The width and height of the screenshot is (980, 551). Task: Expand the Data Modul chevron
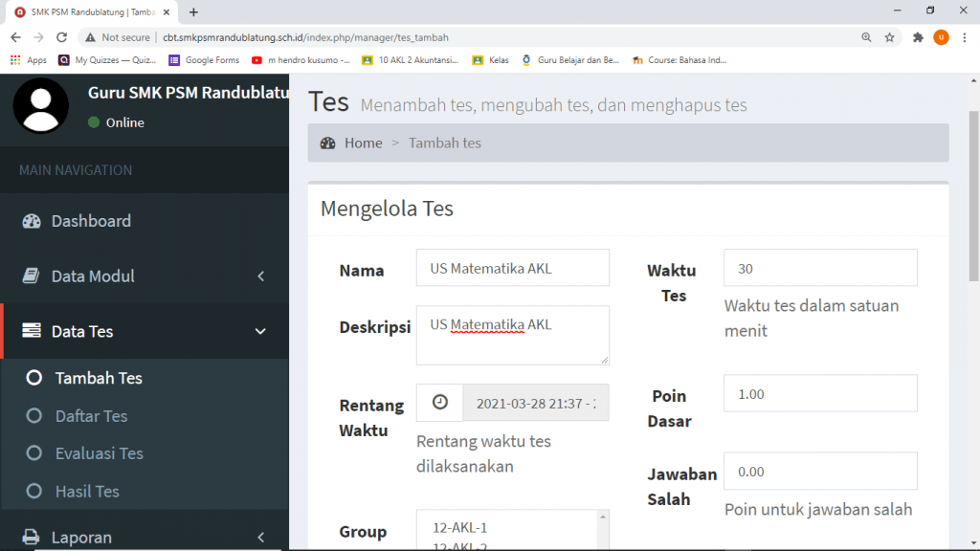point(261,276)
